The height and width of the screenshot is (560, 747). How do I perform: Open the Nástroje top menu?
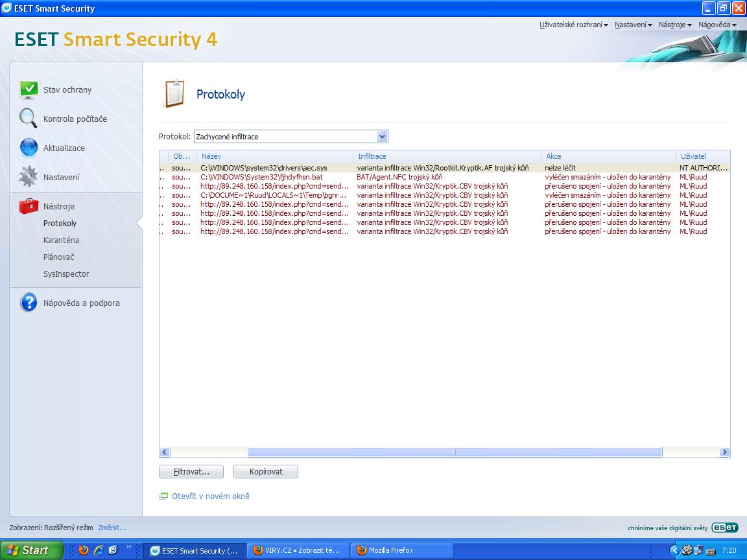click(675, 25)
